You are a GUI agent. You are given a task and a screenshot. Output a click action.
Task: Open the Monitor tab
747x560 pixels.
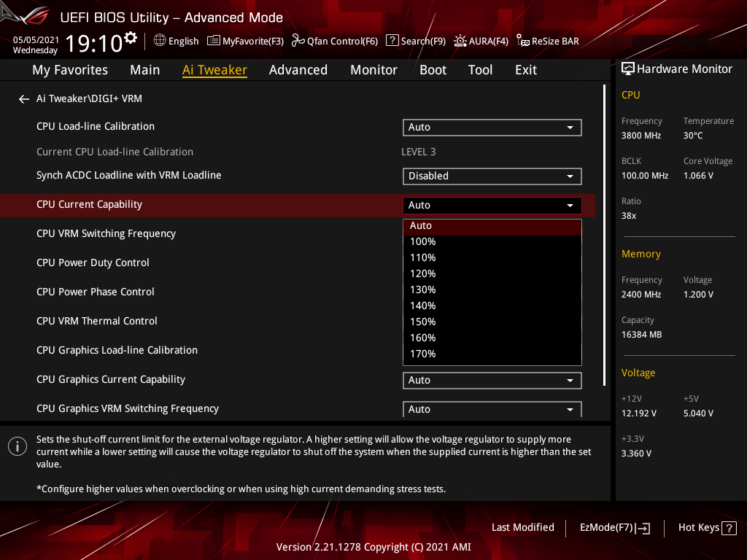point(374,70)
